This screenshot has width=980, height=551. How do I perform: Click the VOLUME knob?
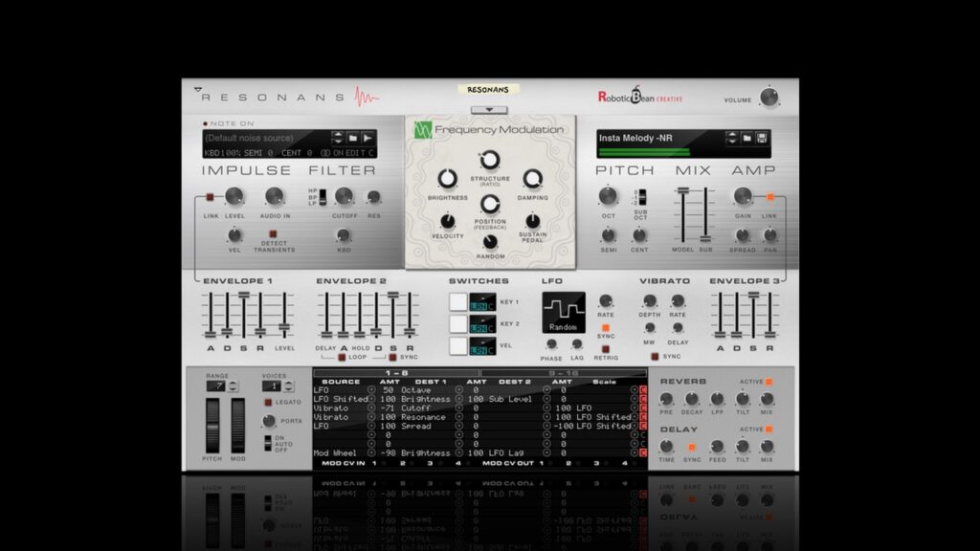(768, 98)
